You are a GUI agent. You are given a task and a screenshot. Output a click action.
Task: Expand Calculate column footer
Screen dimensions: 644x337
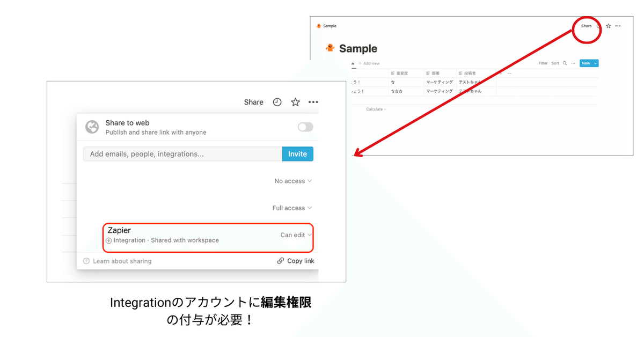376,109
